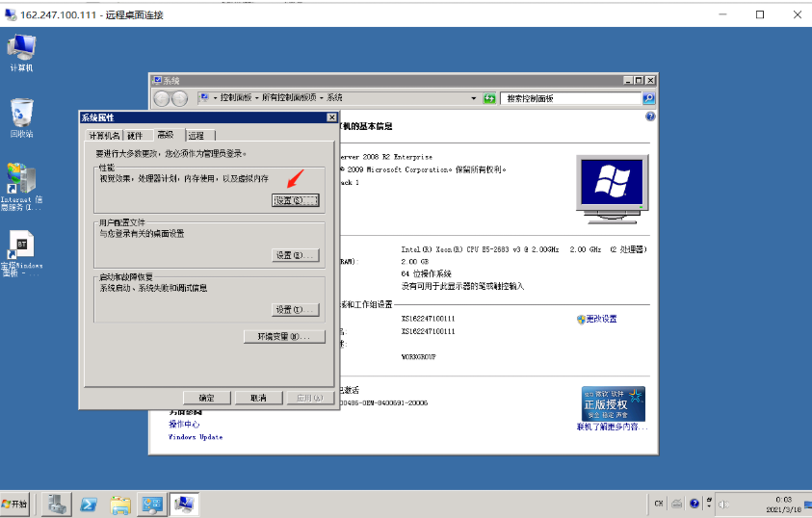Click the Windows logo monitor image

(x=612, y=189)
